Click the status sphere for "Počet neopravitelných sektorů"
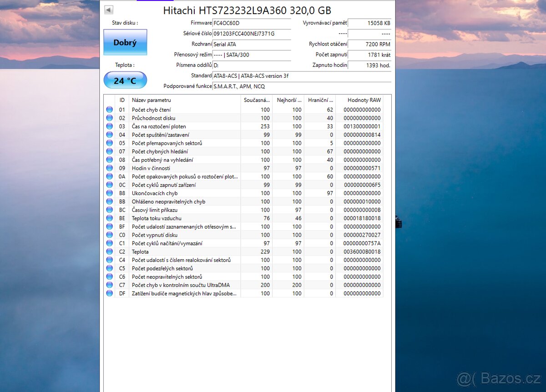The image size is (546, 392). 109,276
